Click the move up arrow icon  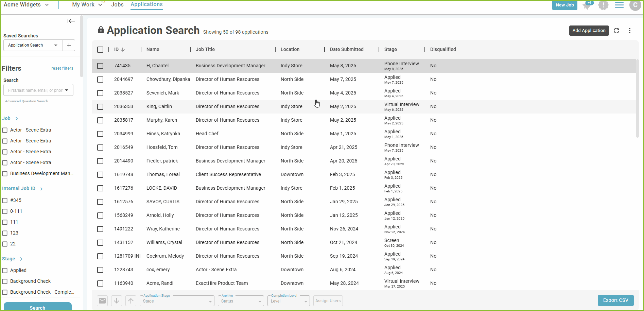click(131, 301)
